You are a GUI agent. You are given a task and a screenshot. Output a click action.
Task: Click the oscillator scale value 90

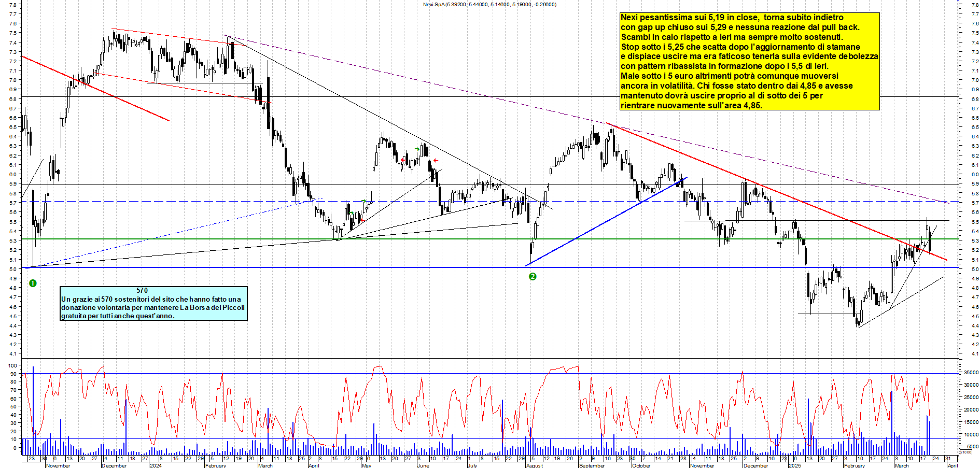[13, 374]
